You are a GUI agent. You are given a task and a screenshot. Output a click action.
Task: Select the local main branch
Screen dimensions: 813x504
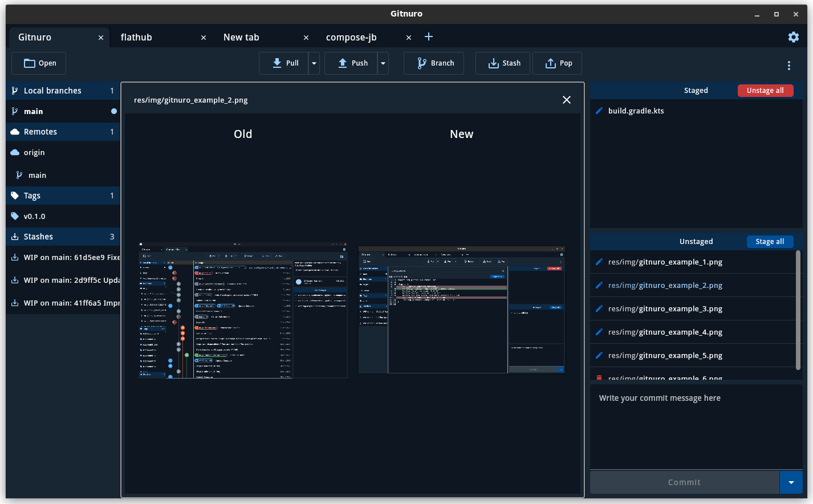coord(63,111)
